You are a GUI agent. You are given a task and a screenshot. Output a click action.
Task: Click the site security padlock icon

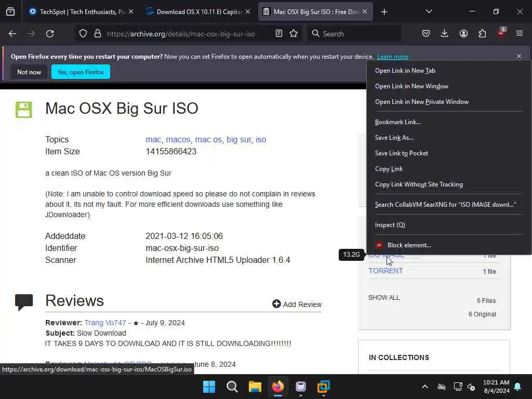pos(98,34)
